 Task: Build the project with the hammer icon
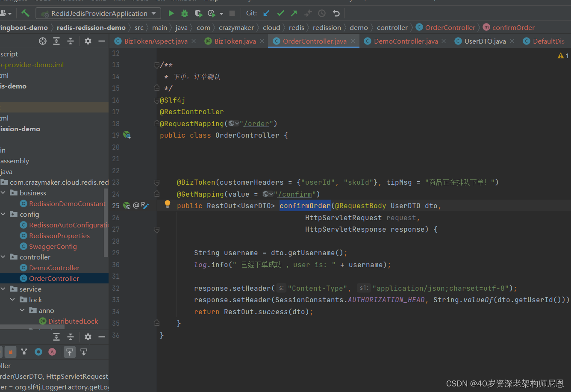pyautogui.click(x=25, y=13)
